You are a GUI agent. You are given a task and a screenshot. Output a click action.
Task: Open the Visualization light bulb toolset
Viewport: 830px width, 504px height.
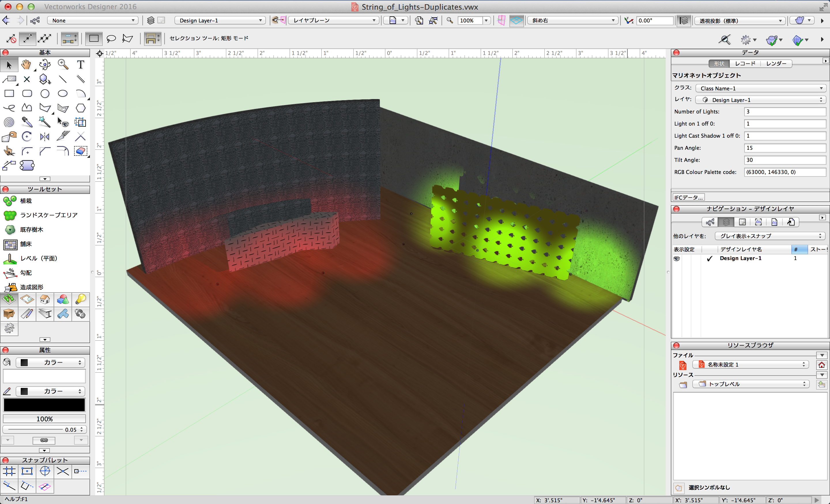pyautogui.click(x=80, y=299)
